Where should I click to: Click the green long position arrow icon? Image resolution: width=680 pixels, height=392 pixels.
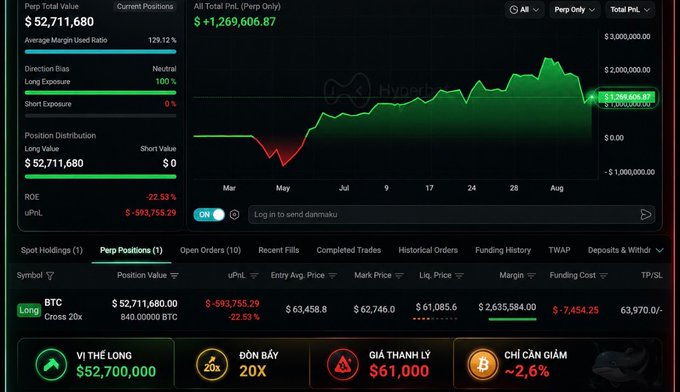click(x=51, y=364)
